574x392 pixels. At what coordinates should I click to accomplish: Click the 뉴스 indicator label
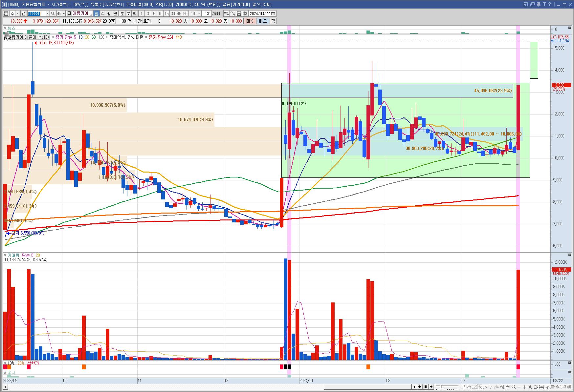[x=11, y=29]
